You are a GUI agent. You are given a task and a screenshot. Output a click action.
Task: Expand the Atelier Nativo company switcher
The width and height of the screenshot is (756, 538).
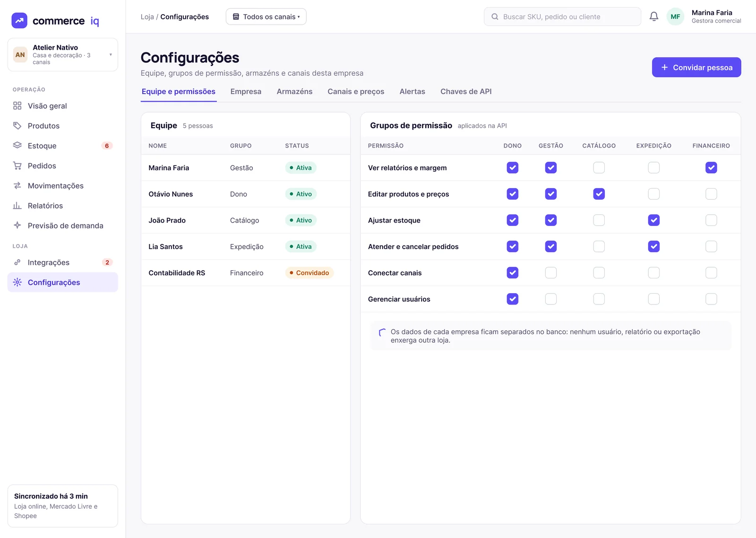[x=63, y=55]
